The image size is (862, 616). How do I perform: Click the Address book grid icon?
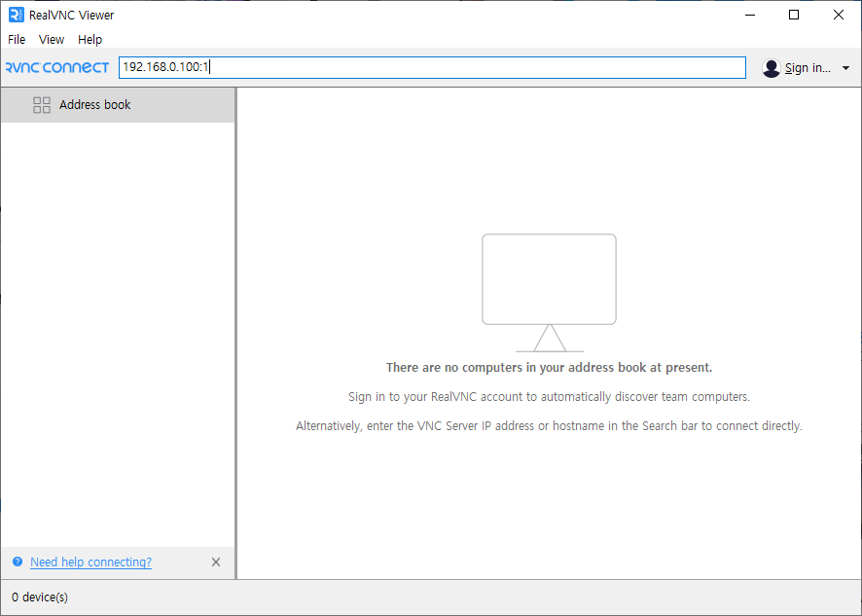pos(42,105)
